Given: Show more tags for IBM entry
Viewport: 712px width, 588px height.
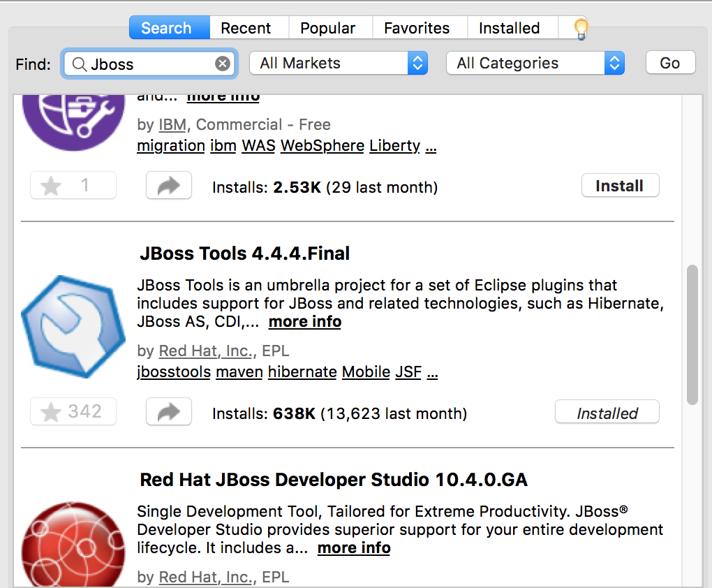Looking at the screenshot, I should click(x=431, y=147).
